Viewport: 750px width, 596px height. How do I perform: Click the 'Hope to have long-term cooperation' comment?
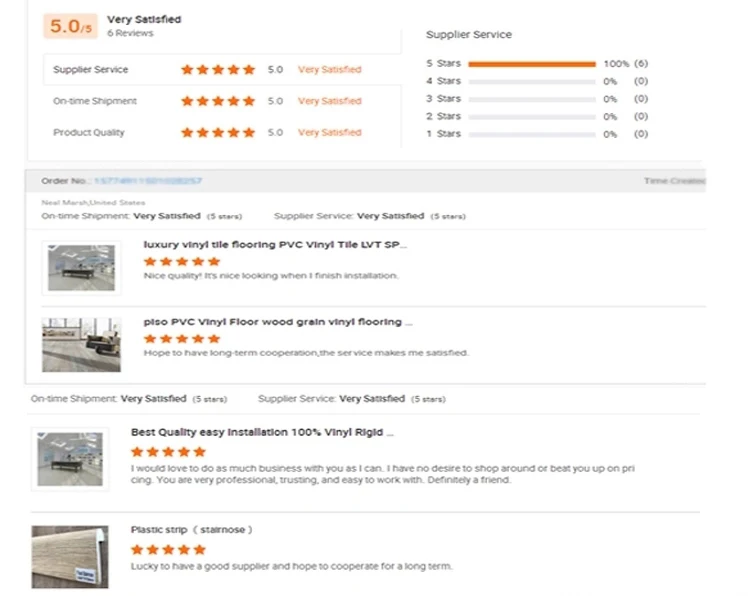pos(306,353)
